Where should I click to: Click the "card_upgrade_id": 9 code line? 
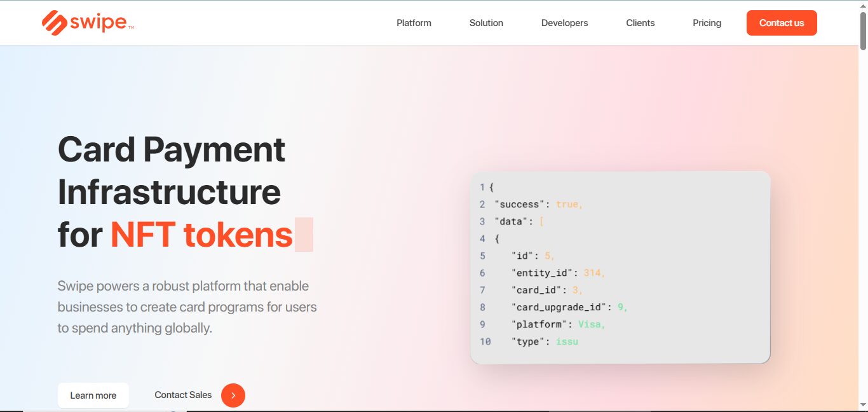point(569,307)
